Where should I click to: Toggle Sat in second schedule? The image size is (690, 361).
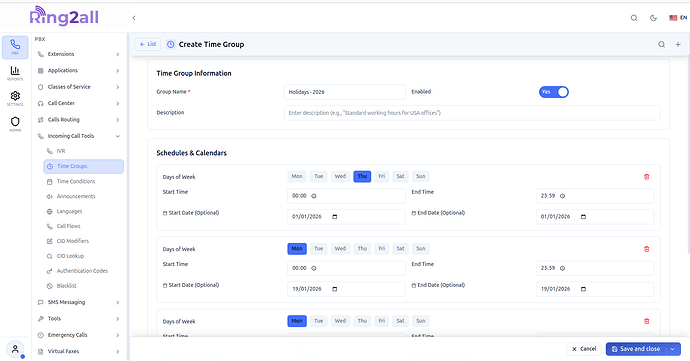tap(400, 249)
